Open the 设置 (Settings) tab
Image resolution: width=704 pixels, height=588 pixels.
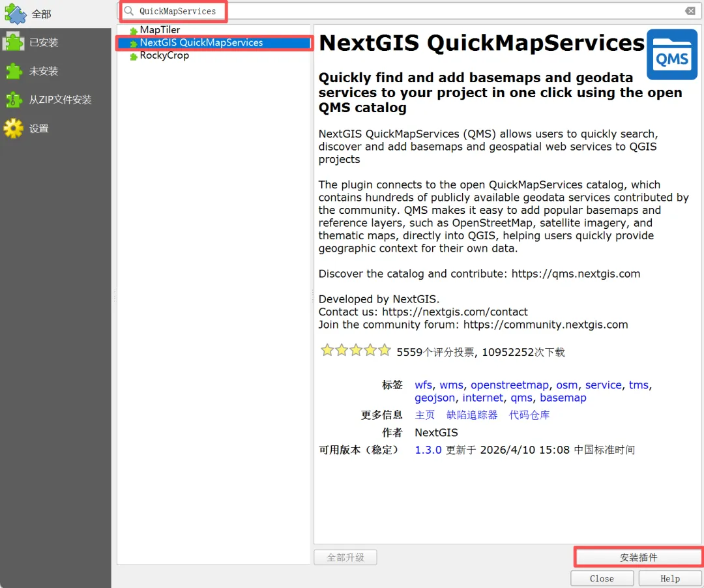(55, 128)
